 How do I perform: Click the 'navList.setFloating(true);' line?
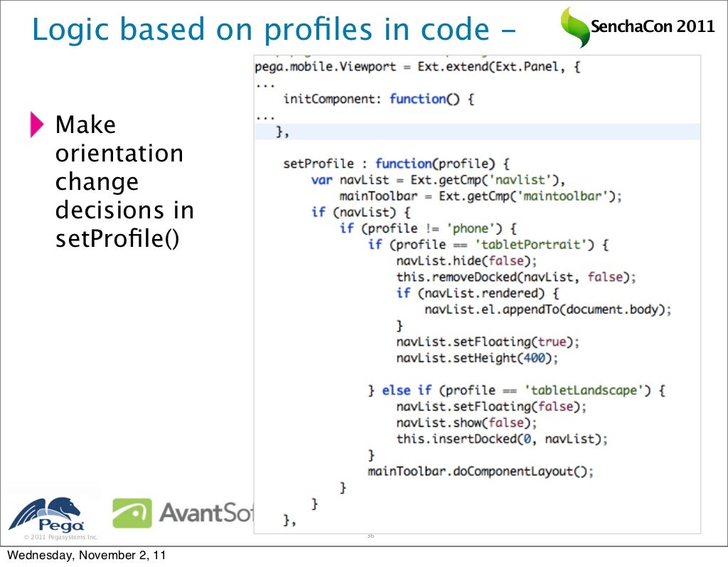point(488,342)
